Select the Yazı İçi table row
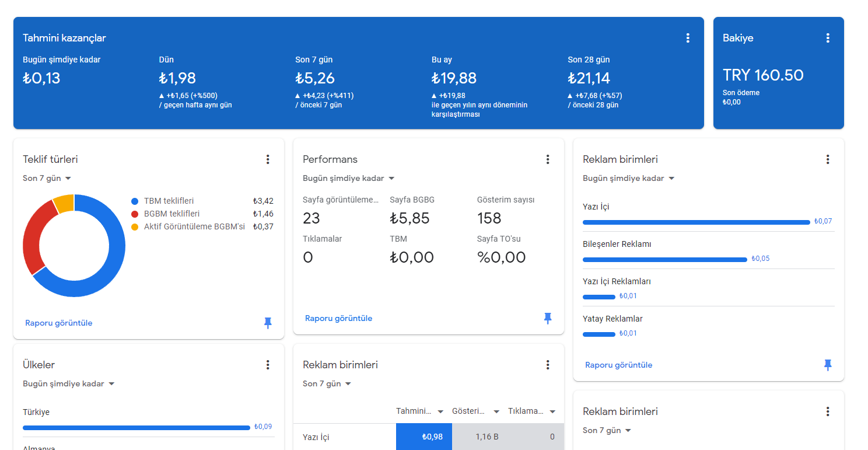 (429, 437)
